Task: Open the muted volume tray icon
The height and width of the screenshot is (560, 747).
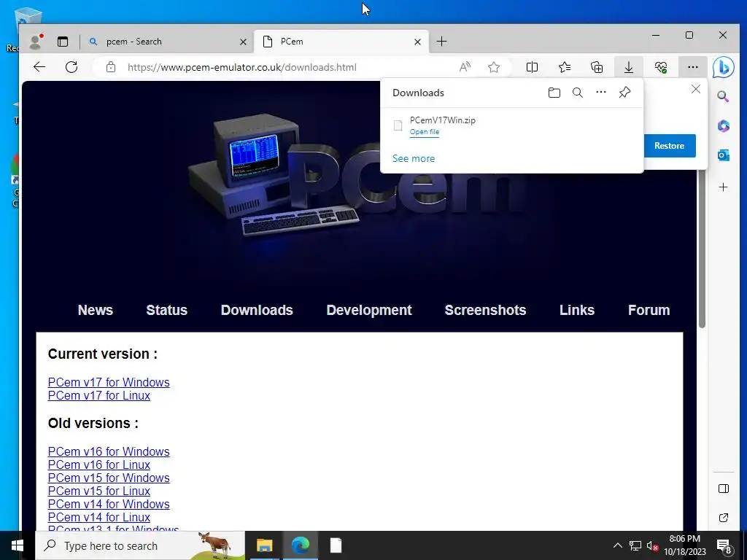Action: 652,545
